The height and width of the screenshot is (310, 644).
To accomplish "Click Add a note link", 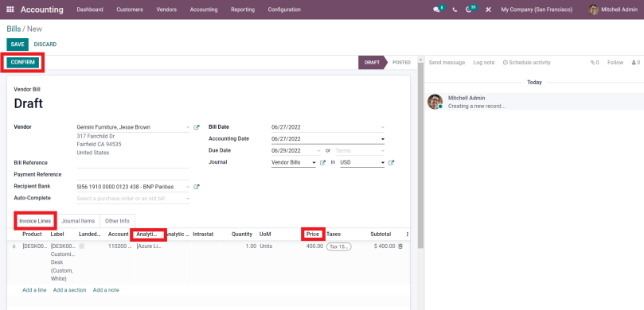I will pyautogui.click(x=106, y=290).
